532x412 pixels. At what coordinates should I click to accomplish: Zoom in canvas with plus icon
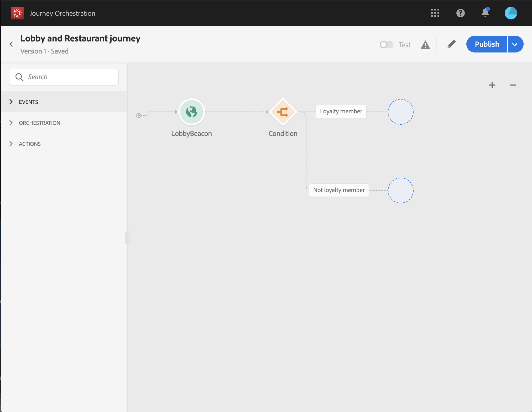(492, 85)
